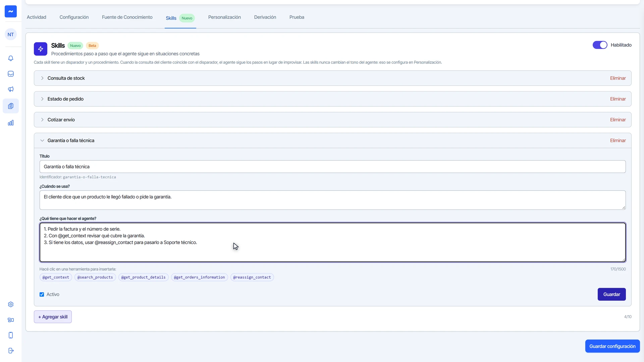
Task: Click the Skills lightning bolt icon
Action: [x=41, y=49]
